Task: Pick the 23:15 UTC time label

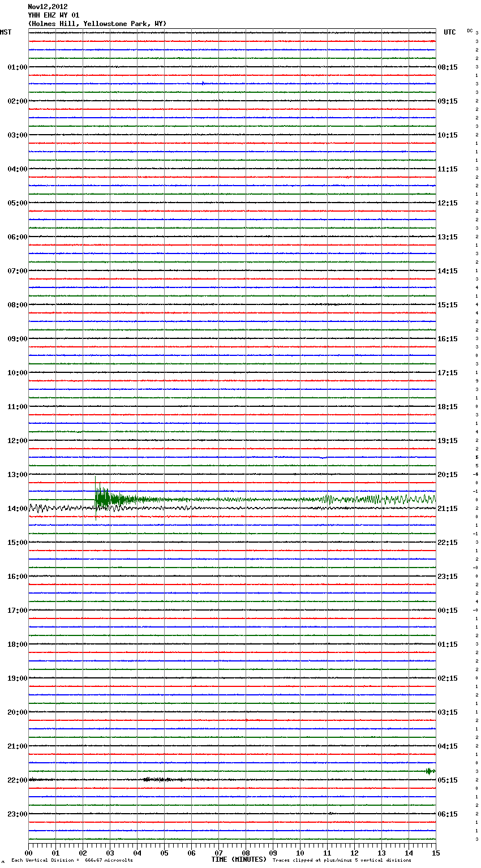Action: (x=448, y=577)
